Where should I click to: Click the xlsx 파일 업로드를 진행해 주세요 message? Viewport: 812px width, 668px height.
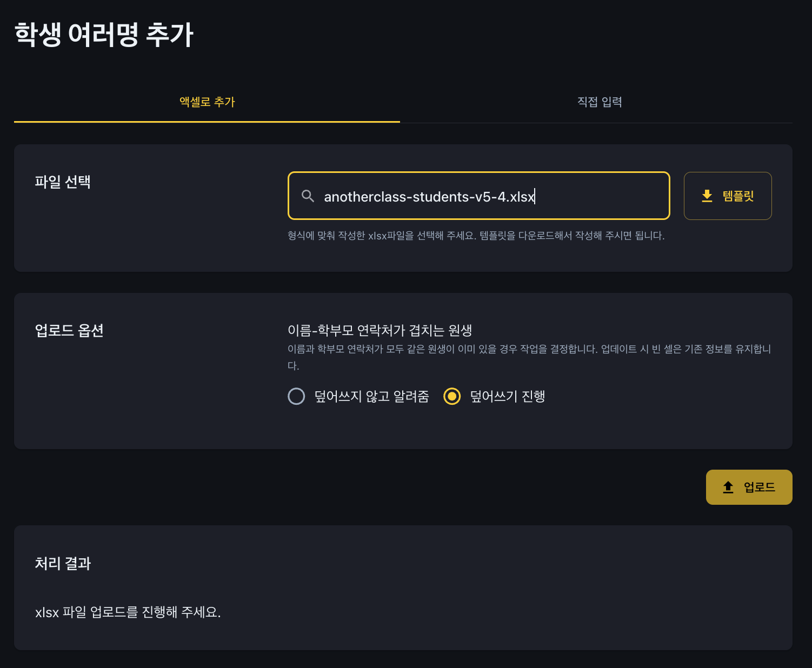(x=128, y=612)
